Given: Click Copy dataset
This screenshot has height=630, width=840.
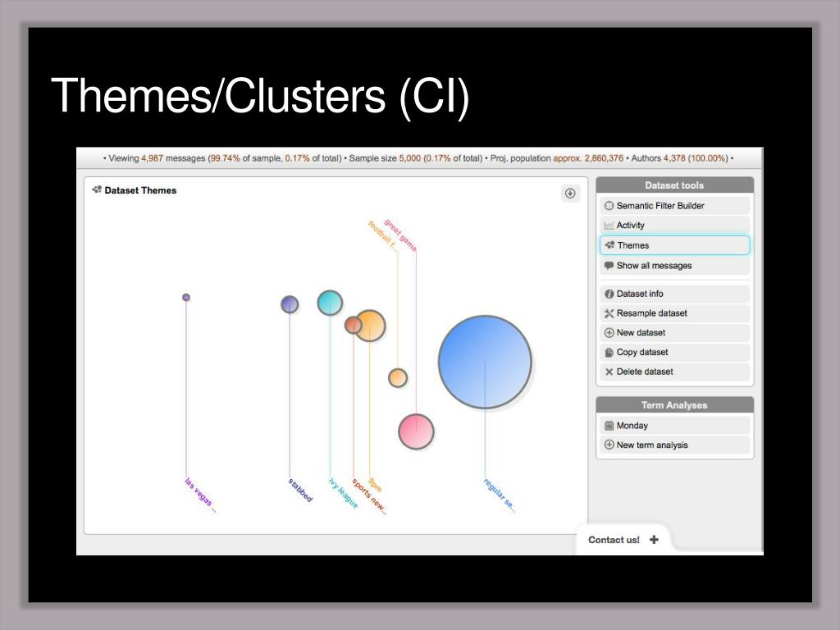Looking at the screenshot, I should 674,352.
